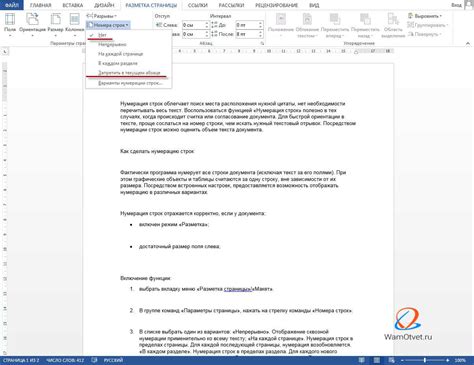Click the 100% zoom level

point(460,360)
